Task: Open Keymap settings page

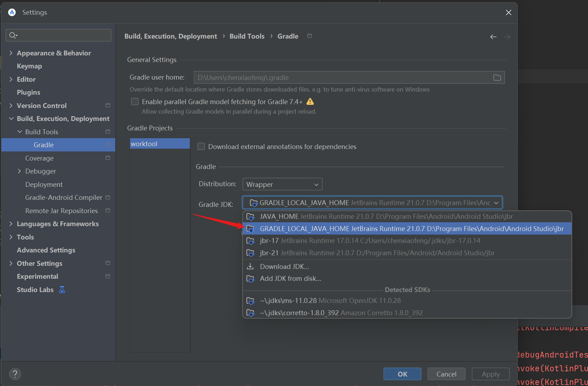Action: tap(29, 66)
